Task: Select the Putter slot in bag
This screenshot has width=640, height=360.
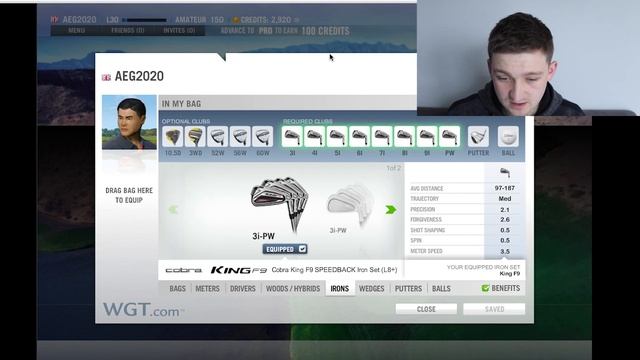Action: pos(478,137)
